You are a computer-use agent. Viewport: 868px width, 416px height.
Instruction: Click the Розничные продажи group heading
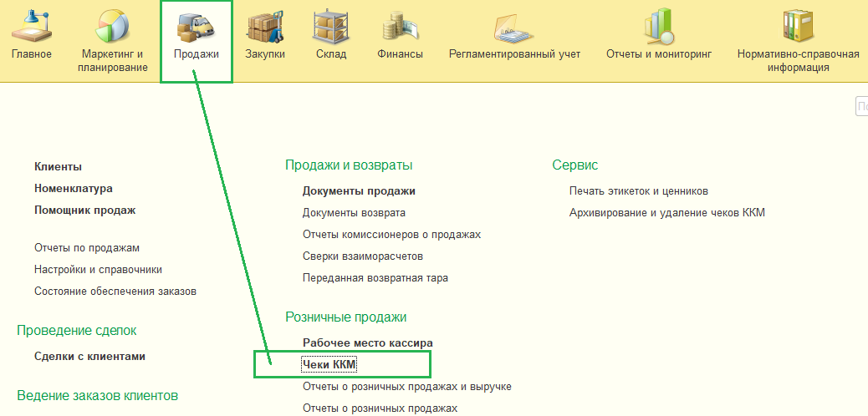(x=346, y=317)
